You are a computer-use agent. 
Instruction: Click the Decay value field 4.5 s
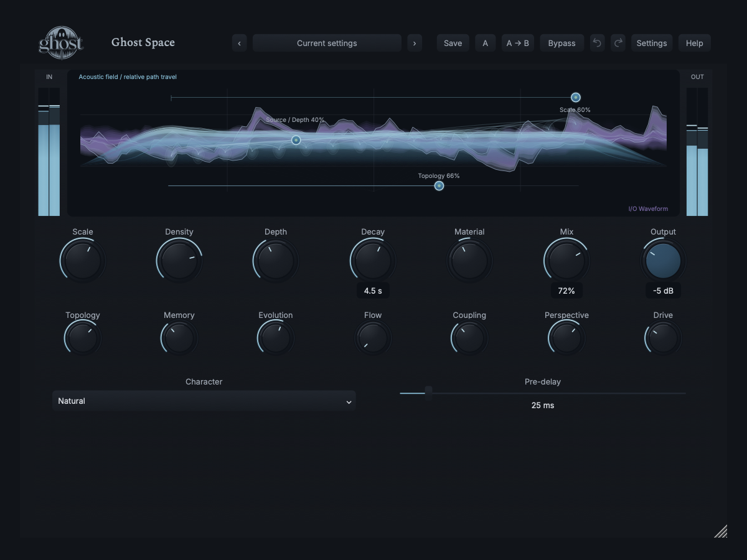click(x=373, y=291)
